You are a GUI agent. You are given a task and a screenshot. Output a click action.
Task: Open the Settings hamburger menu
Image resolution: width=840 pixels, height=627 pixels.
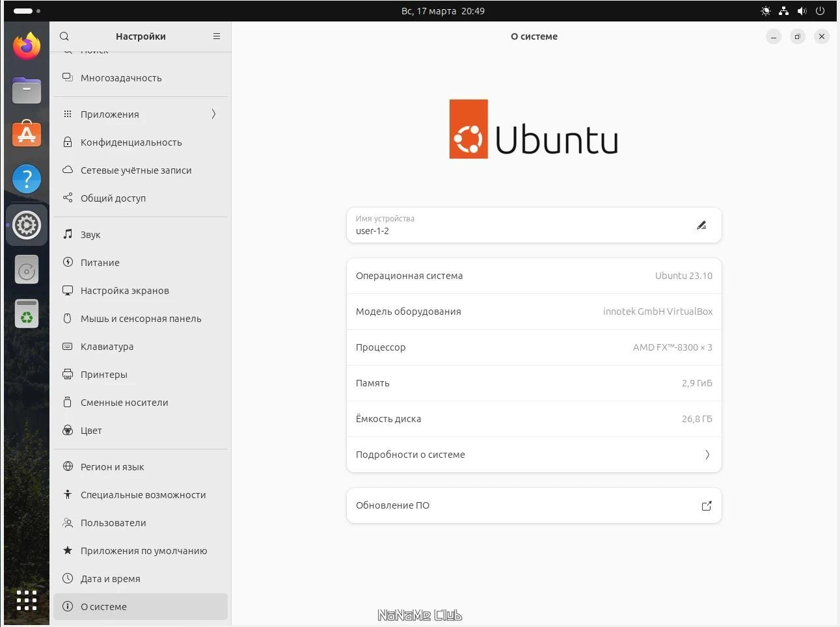pyautogui.click(x=217, y=36)
